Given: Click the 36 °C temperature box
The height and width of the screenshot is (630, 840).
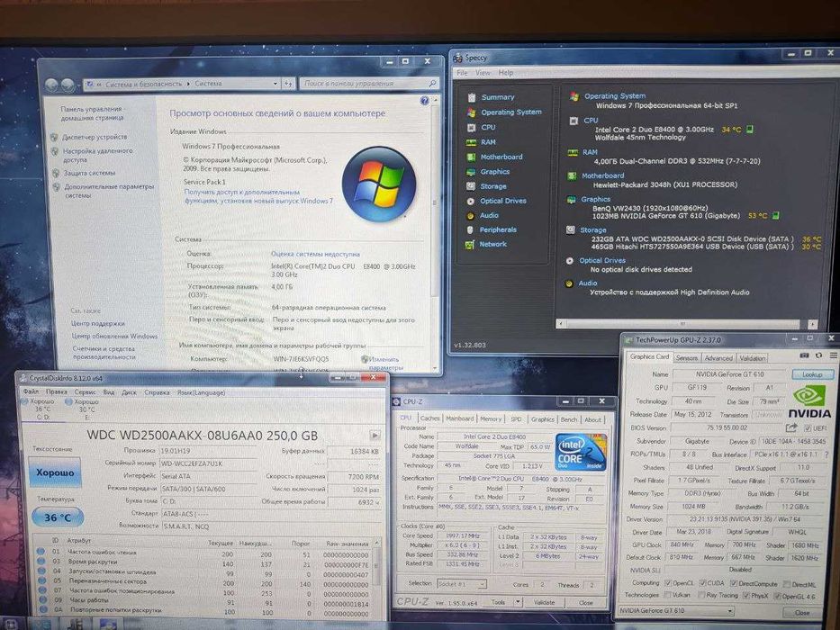Looking at the screenshot, I should click(58, 518).
